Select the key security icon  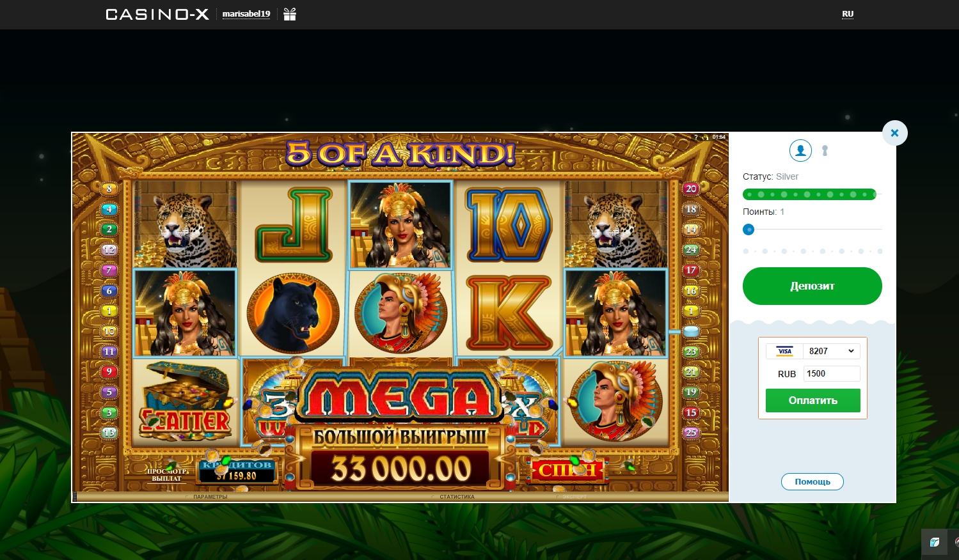click(825, 151)
